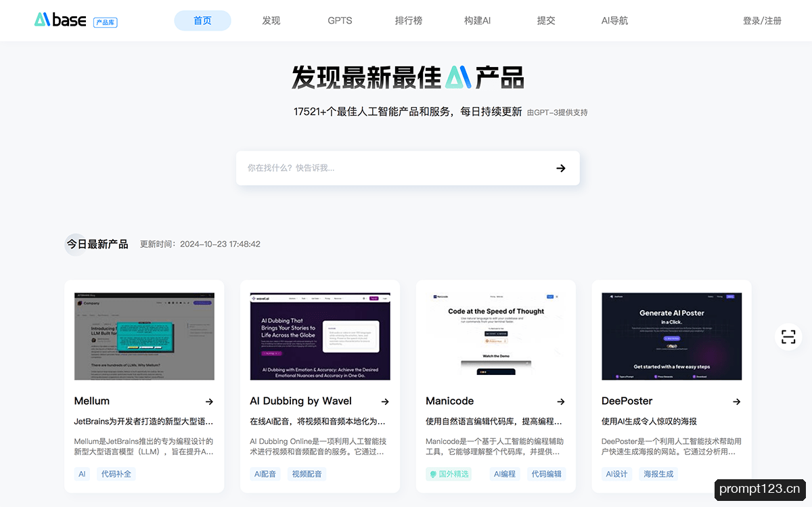Click the 登录/注册 link
This screenshot has width=812, height=507.
pyautogui.click(x=762, y=20)
